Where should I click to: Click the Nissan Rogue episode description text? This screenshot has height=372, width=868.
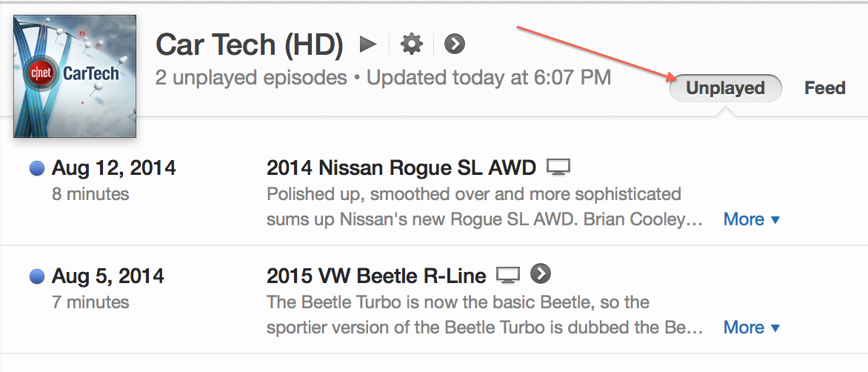pos(484,207)
